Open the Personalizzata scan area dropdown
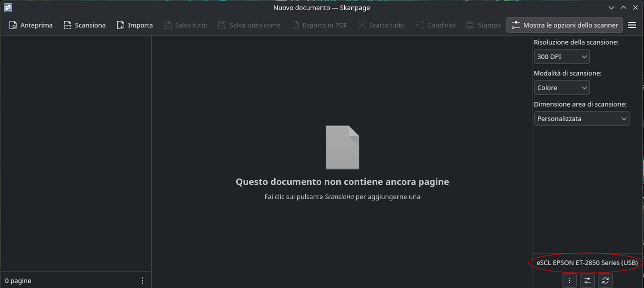644x288 pixels. (x=581, y=119)
